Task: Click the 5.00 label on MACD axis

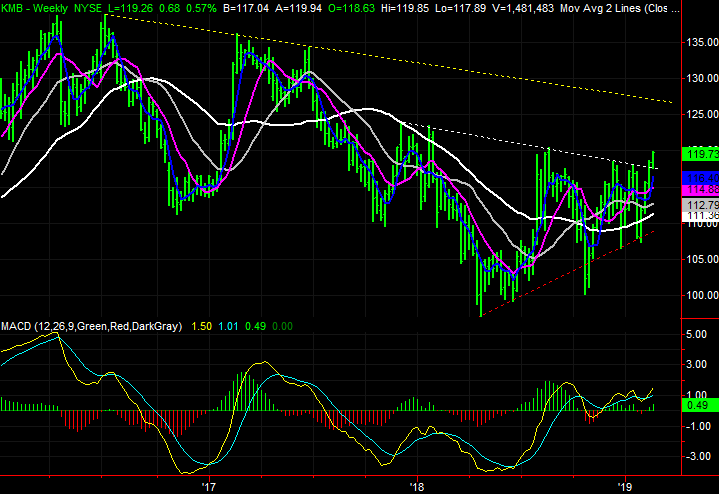Action: click(x=696, y=337)
